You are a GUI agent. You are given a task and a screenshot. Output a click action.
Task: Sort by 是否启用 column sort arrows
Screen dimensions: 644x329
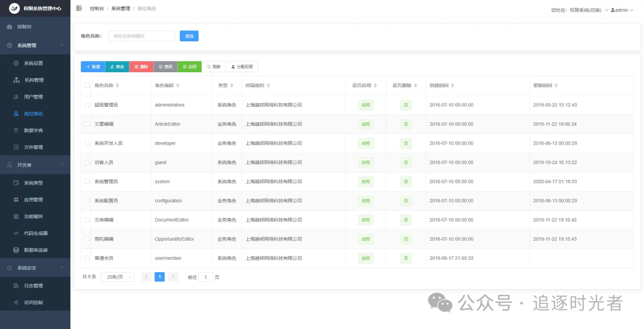tap(376, 85)
